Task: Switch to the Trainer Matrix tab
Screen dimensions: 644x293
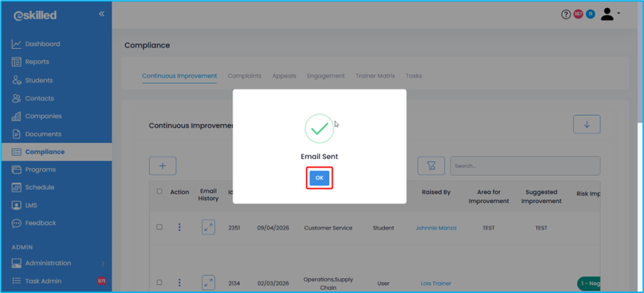Action: click(375, 76)
